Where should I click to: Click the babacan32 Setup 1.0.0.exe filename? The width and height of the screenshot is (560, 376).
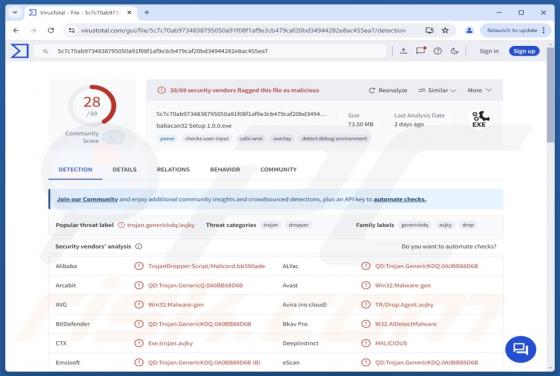194,126
